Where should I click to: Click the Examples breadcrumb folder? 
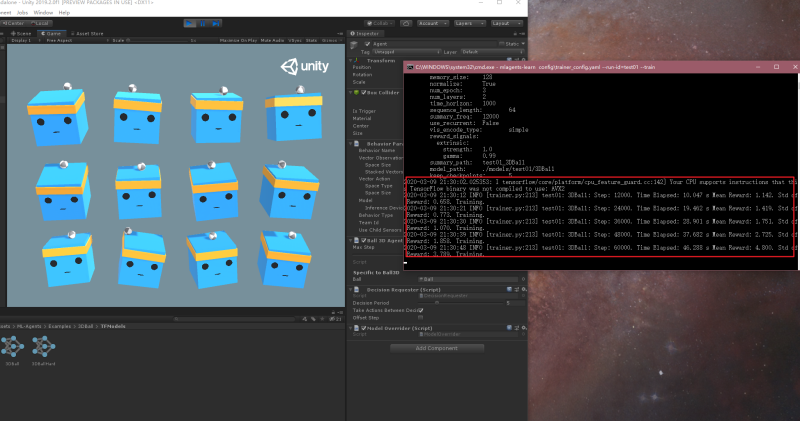click(x=60, y=326)
